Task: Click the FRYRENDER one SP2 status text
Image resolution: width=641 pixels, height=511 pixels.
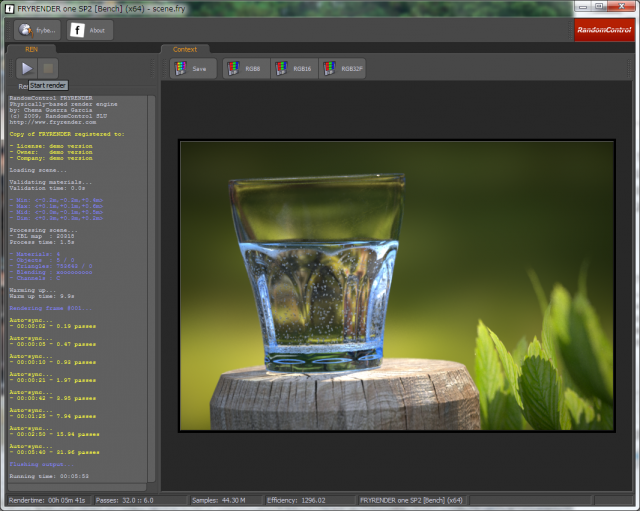Action: coord(411,500)
